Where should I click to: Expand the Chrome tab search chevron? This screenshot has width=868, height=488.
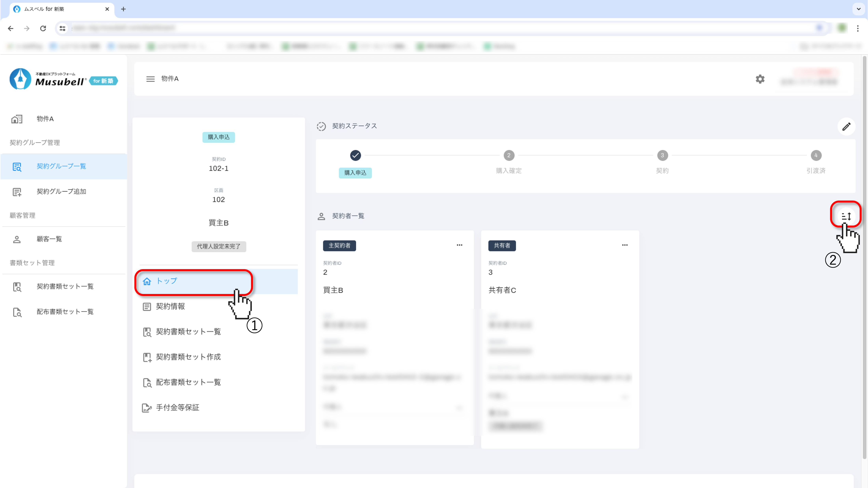859,9
